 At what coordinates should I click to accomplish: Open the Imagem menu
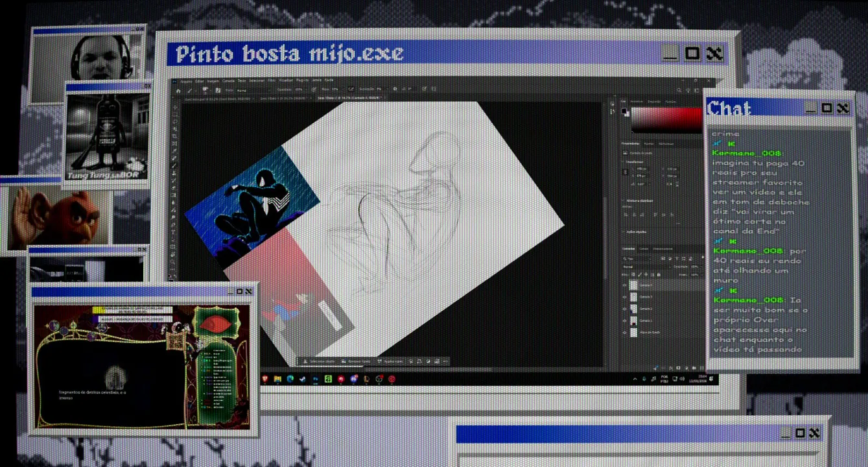214,81
